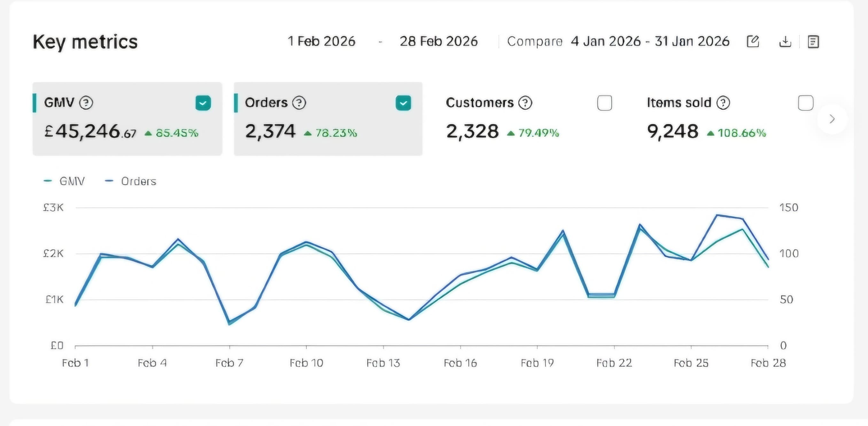This screenshot has width=868, height=426.
Task: Select the Orders metric card
Action: point(328,119)
